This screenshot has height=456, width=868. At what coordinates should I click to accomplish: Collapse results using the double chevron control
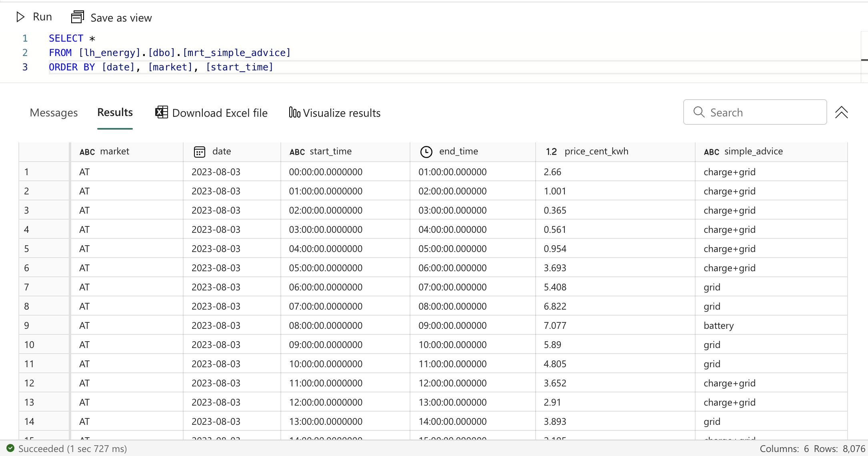point(842,112)
